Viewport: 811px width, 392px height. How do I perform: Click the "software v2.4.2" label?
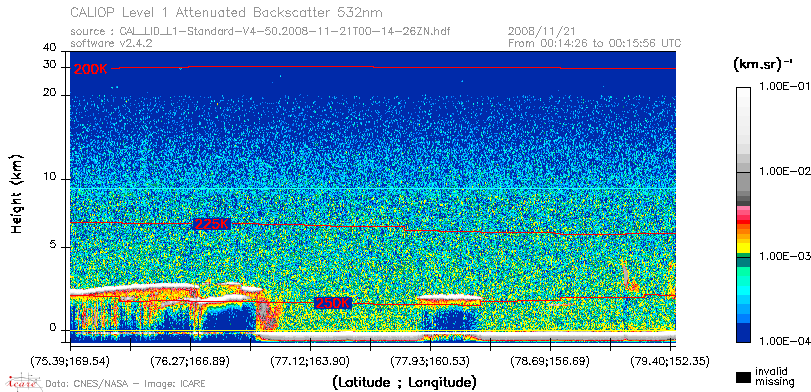pyautogui.click(x=111, y=43)
